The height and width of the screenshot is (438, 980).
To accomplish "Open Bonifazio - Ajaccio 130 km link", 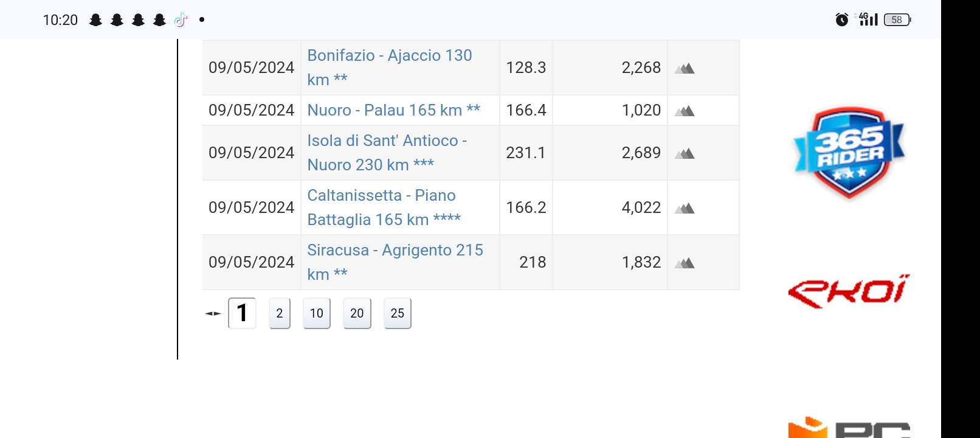I will tap(389, 68).
